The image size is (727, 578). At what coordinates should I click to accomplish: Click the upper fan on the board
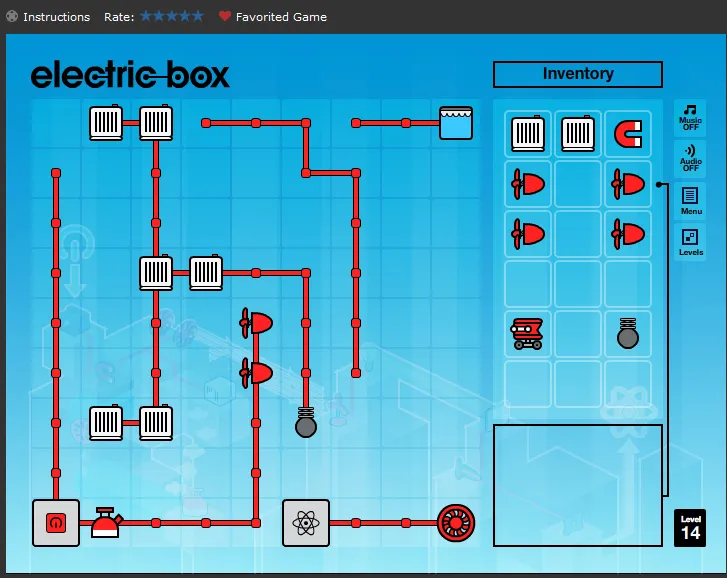click(256, 323)
